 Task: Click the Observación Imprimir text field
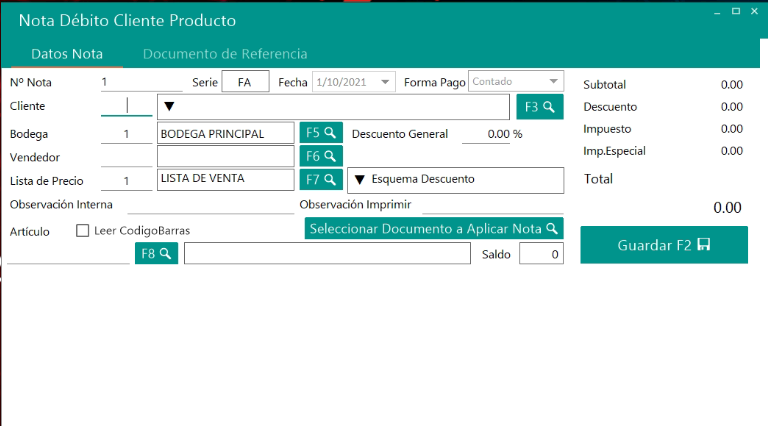(492, 204)
